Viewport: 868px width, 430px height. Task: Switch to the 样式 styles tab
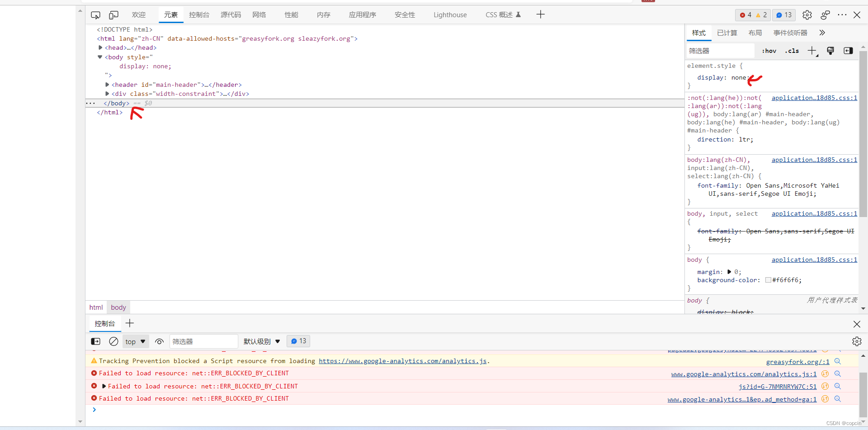698,33
